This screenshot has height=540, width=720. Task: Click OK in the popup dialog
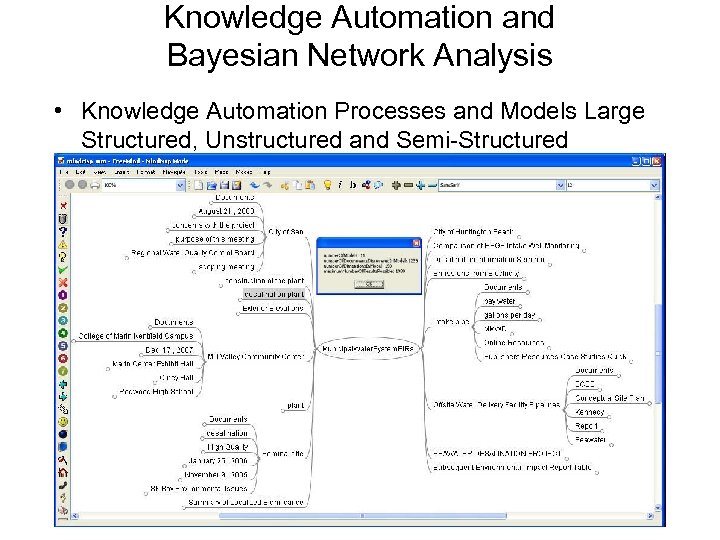(369, 284)
